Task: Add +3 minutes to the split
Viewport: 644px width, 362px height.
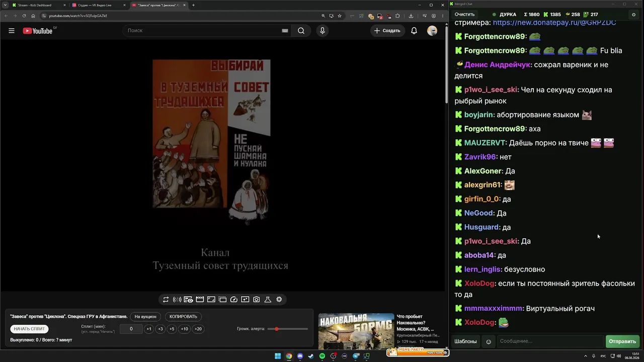Action: tap(160, 329)
